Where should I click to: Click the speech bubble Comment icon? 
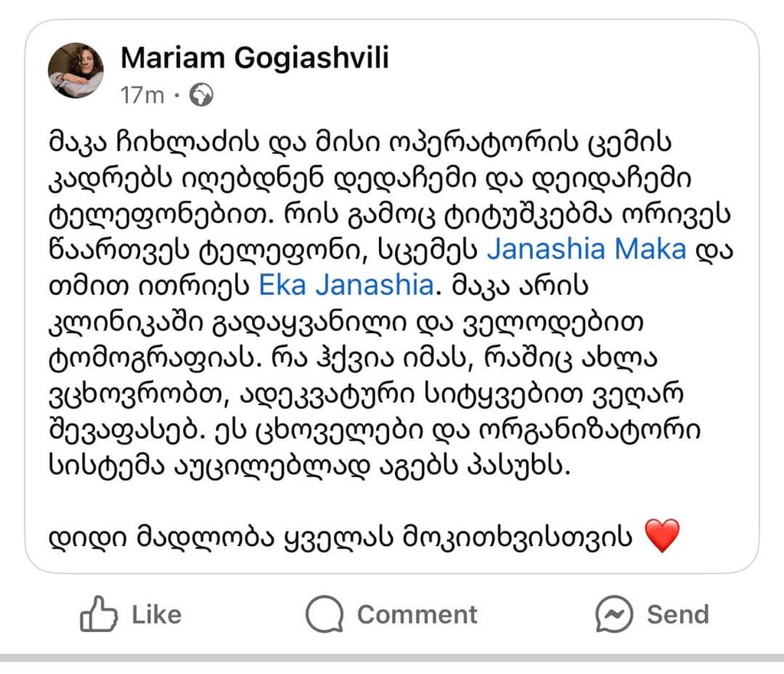pyautogui.click(x=325, y=614)
